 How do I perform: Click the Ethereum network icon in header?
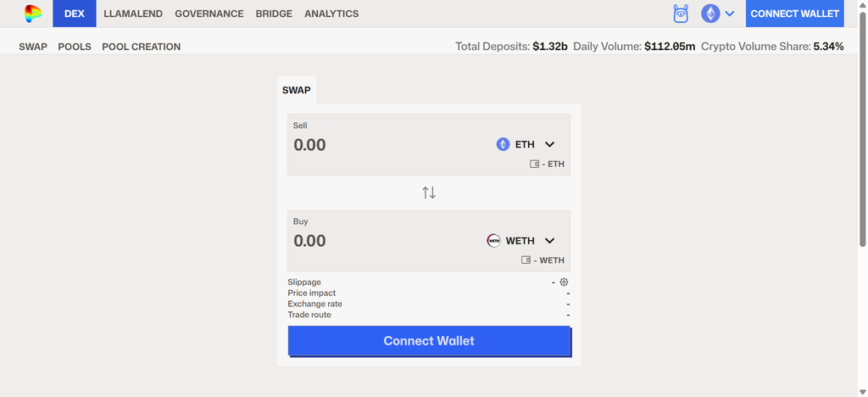pyautogui.click(x=710, y=14)
